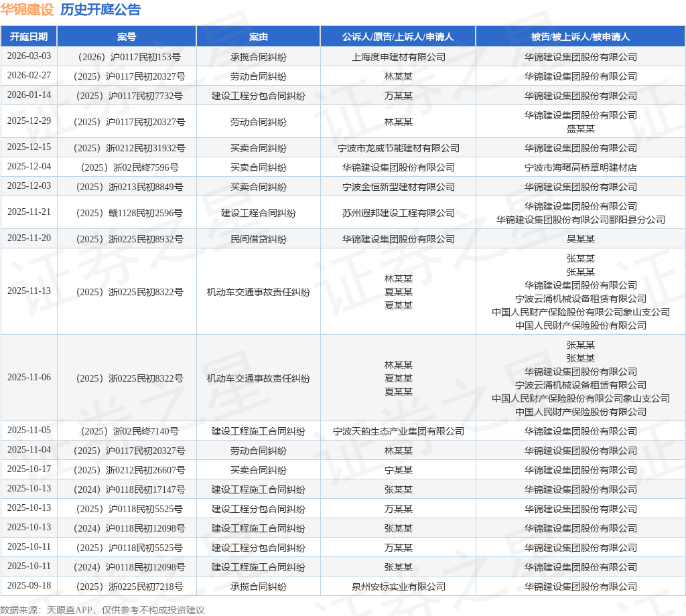Click case number (2025)浙0225民初8932号
Screen dimensions: 686x616
coord(129,239)
